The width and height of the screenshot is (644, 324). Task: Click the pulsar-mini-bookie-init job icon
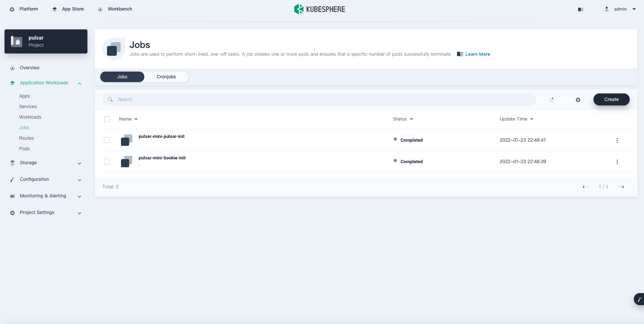click(127, 162)
